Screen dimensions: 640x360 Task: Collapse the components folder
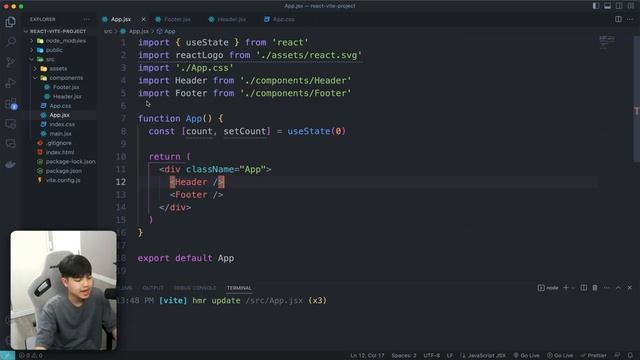click(x=59, y=78)
